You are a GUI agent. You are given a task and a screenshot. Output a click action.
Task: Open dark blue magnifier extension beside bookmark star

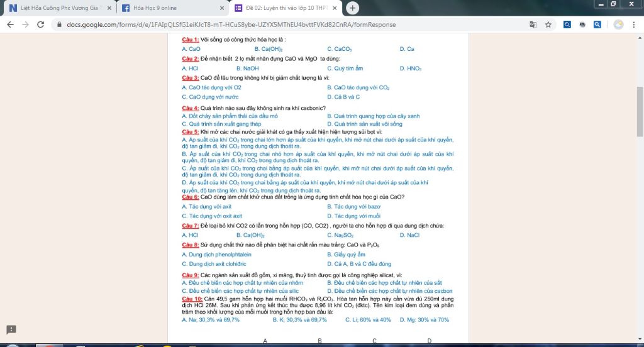567,25
